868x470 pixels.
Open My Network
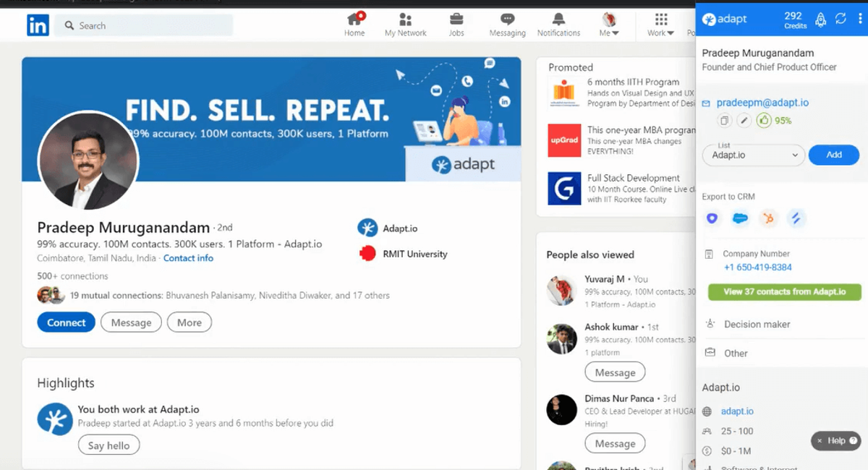pos(405,25)
